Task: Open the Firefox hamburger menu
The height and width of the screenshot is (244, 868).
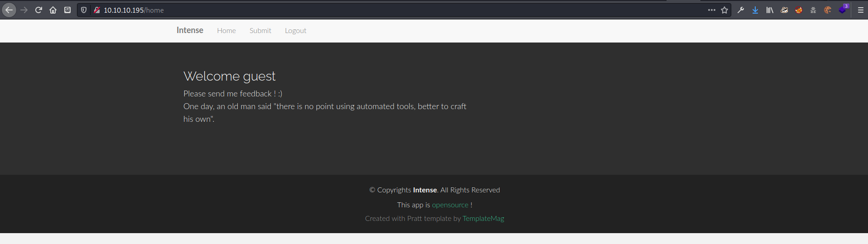Action: [861, 10]
